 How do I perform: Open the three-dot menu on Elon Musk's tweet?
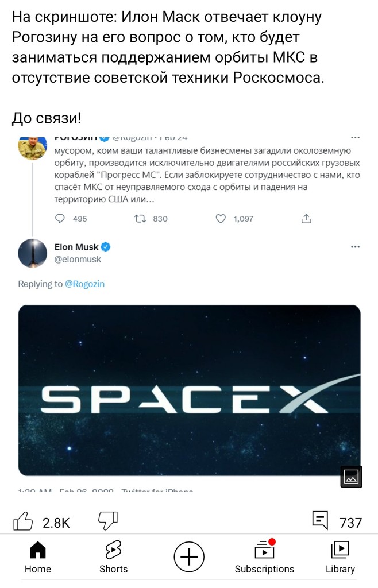pyautogui.click(x=355, y=246)
